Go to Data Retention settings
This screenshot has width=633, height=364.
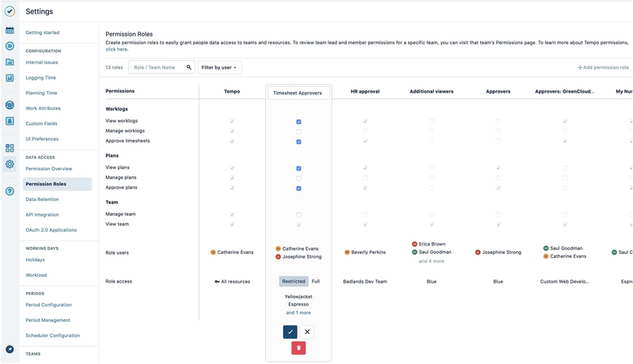[42, 199]
